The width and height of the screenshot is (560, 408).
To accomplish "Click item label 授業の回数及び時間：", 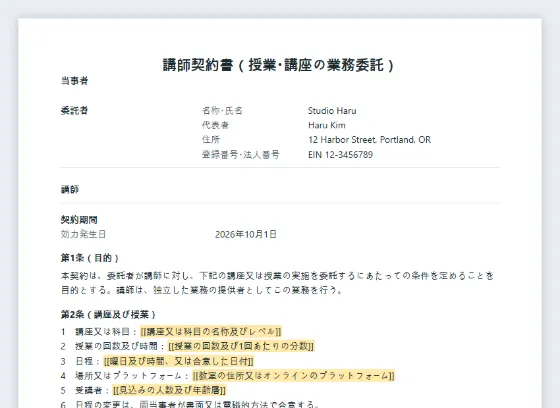I will pos(120,346).
